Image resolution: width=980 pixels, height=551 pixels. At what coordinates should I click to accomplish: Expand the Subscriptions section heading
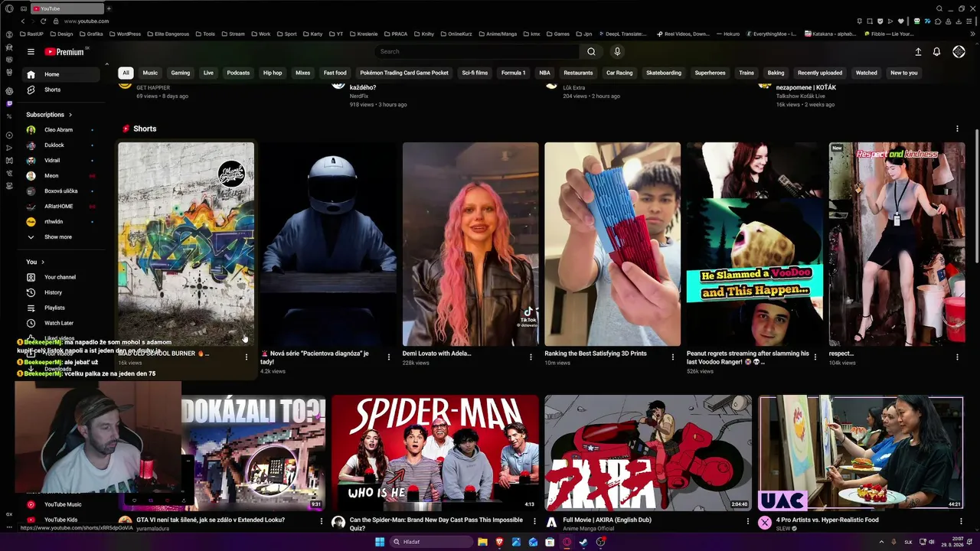click(x=49, y=115)
